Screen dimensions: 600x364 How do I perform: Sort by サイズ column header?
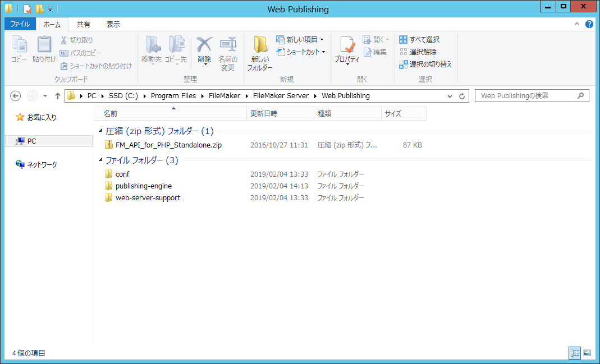(404, 114)
